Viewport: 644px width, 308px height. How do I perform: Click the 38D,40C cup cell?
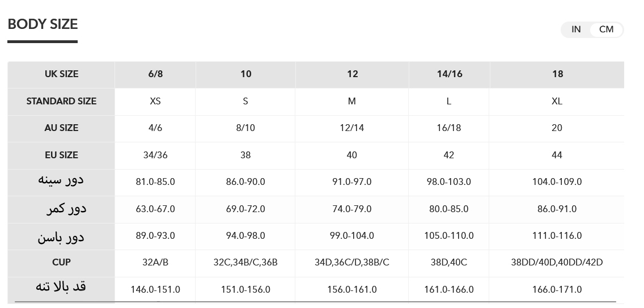tap(449, 262)
